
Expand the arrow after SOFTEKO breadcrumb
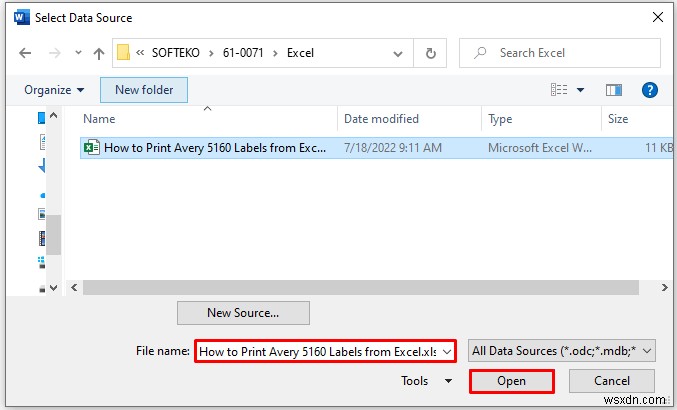point(211,53)
